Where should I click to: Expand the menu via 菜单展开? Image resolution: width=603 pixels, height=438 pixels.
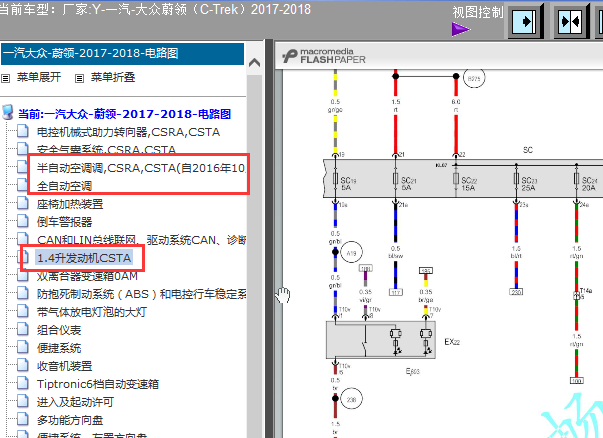[x=39, y=77]
